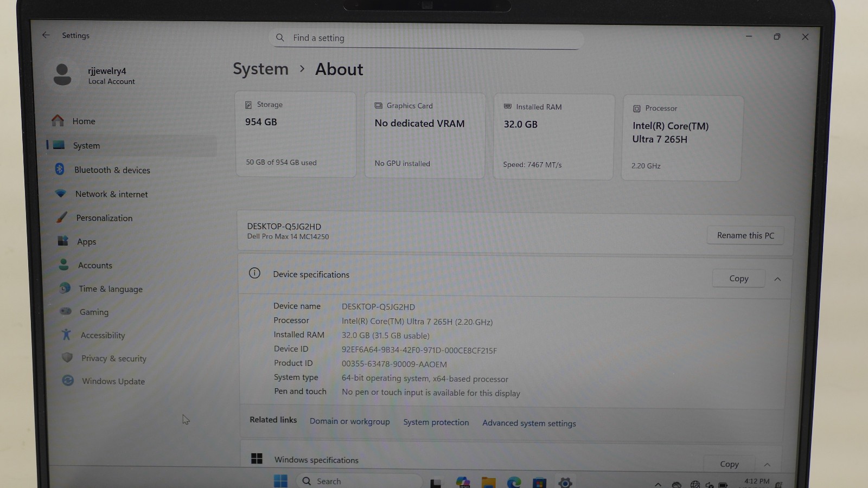This screenshot has height=488, width=868.
Task: Click the Product ID value 00355-63478-90009-AAOEM
Action: coord(394,364)
